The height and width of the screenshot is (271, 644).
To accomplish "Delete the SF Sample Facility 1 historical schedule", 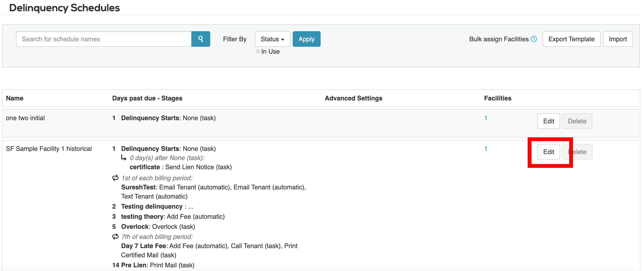I will [580, 152].
